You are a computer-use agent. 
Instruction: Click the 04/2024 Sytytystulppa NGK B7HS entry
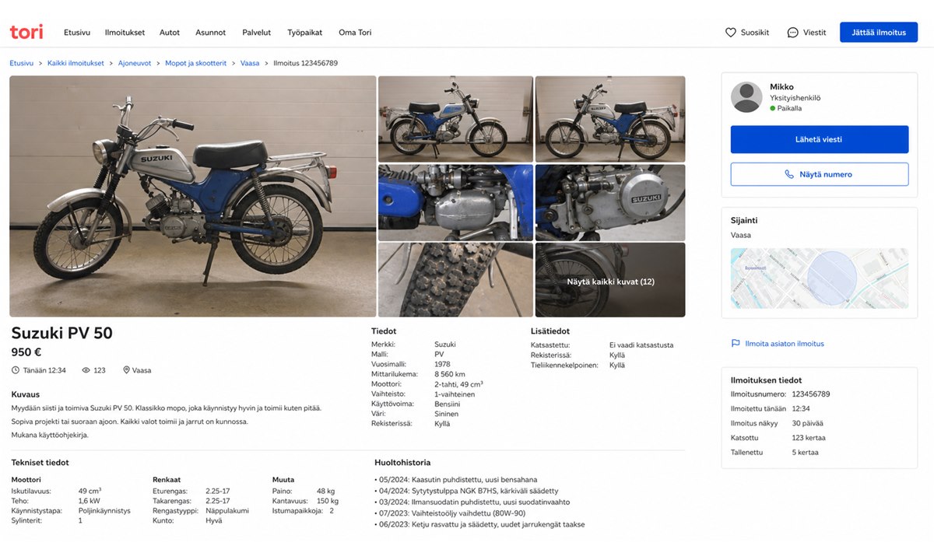click(466, 491)
